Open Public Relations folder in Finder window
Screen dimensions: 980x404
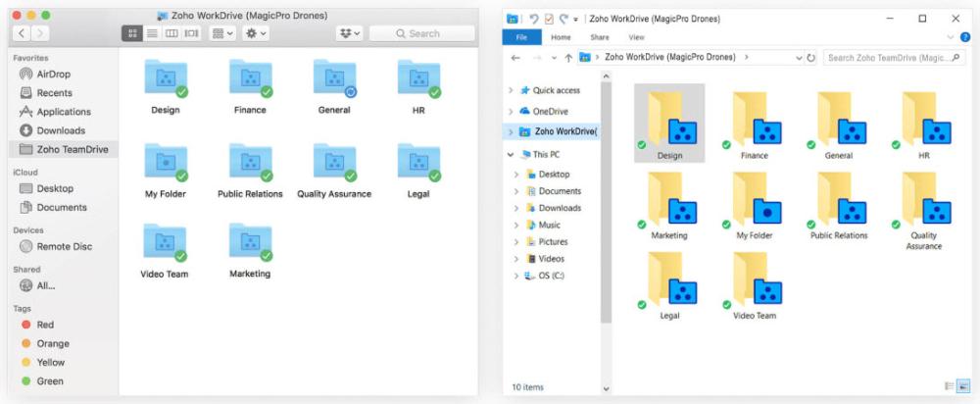[251, 163]
